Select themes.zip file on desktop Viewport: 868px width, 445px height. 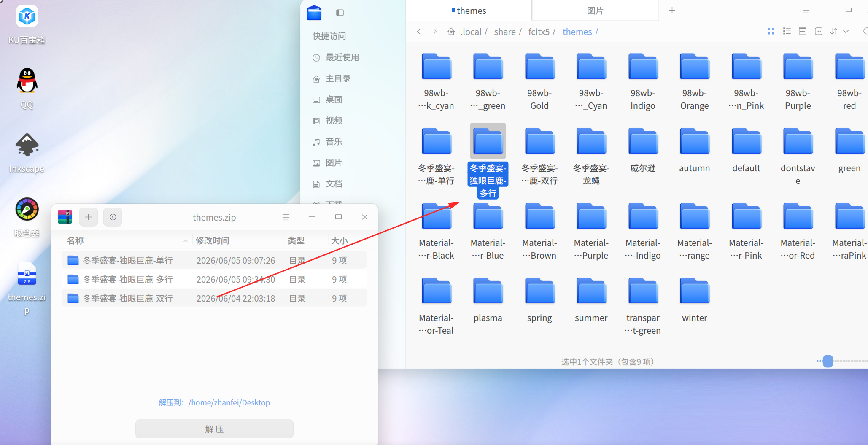pos(27,288)
